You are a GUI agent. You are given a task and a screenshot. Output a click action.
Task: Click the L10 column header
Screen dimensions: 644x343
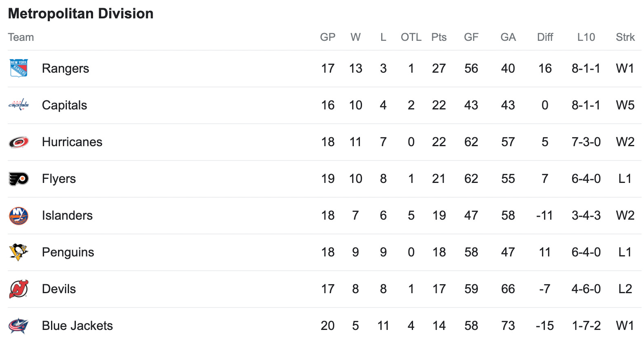(586, 37)
